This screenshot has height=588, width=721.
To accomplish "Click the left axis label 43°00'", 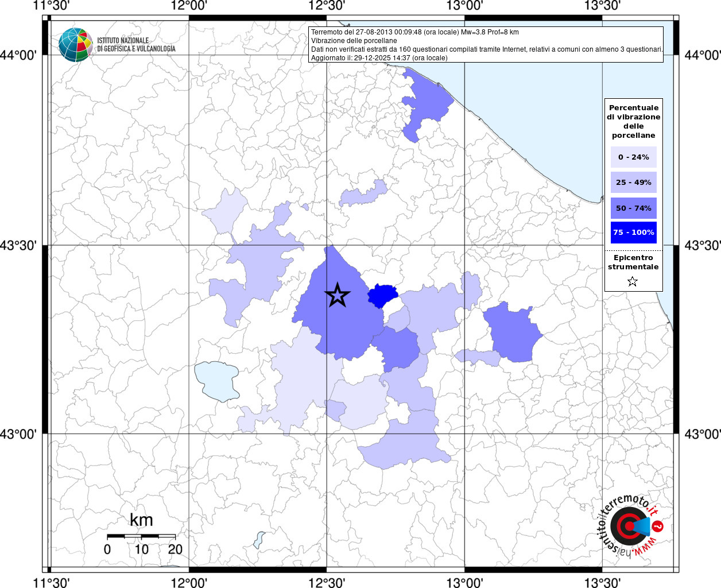I will pos(18,434).
